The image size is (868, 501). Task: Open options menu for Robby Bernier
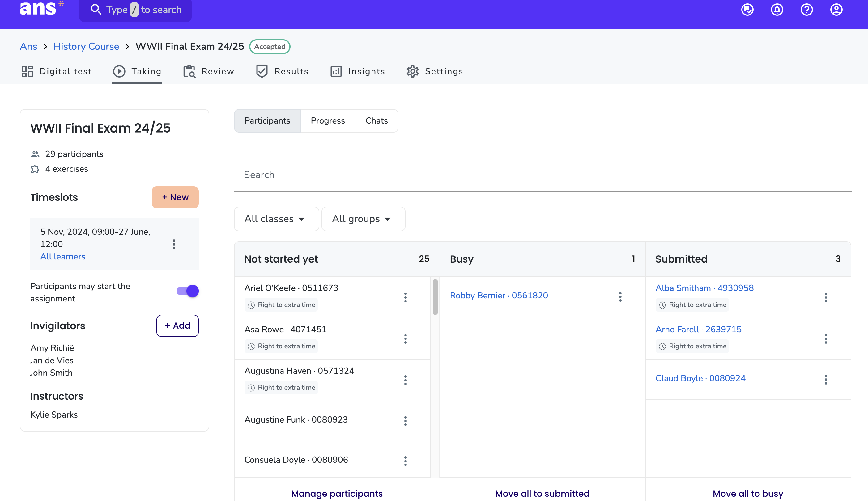point(620,297)
